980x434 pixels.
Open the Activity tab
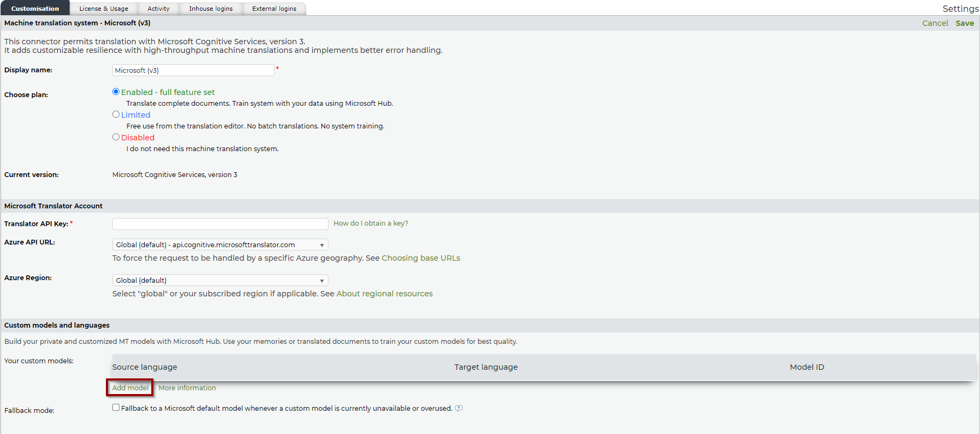158,9
